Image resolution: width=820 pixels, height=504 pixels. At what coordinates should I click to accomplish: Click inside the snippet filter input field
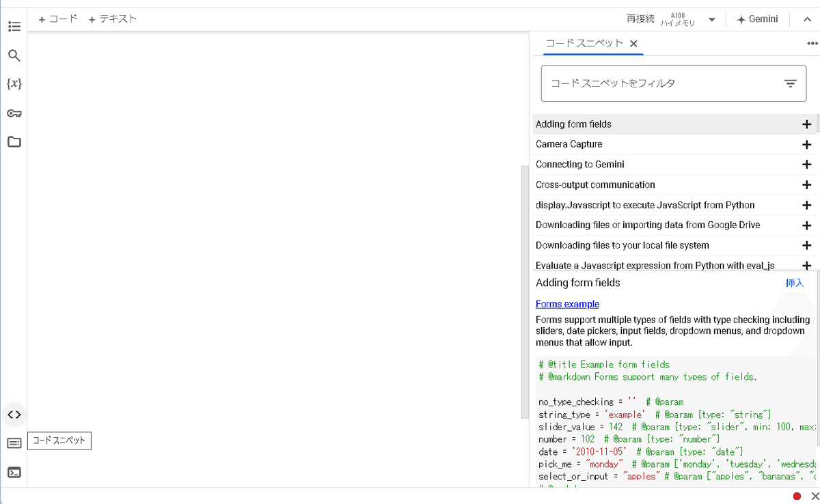(x=649, y=83)
